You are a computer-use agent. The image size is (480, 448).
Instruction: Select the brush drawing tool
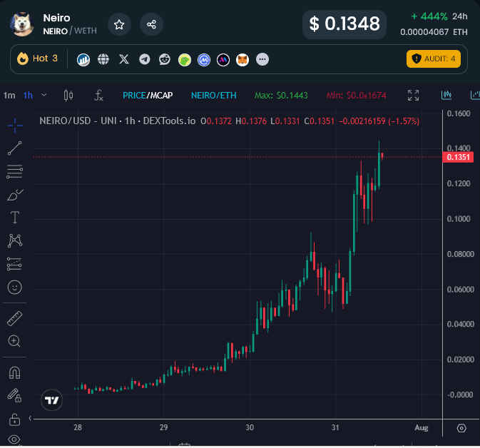(15, 195)
